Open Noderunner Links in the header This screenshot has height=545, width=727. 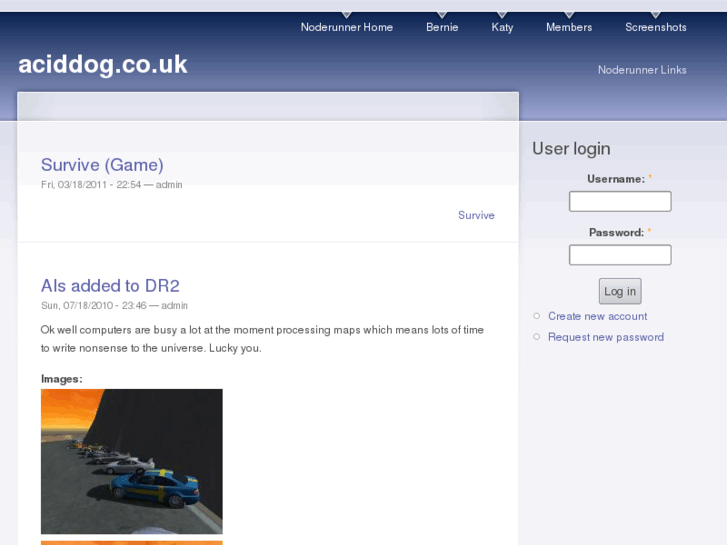[642, 70]
